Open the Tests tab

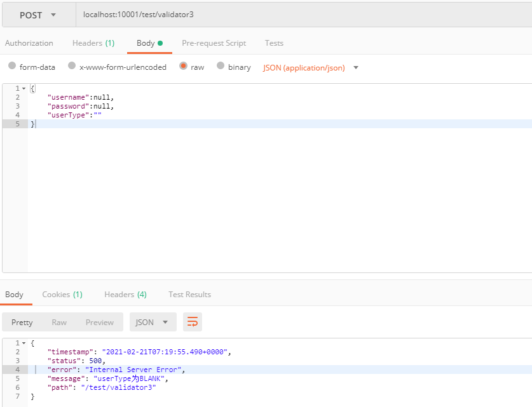click(274, 43)
